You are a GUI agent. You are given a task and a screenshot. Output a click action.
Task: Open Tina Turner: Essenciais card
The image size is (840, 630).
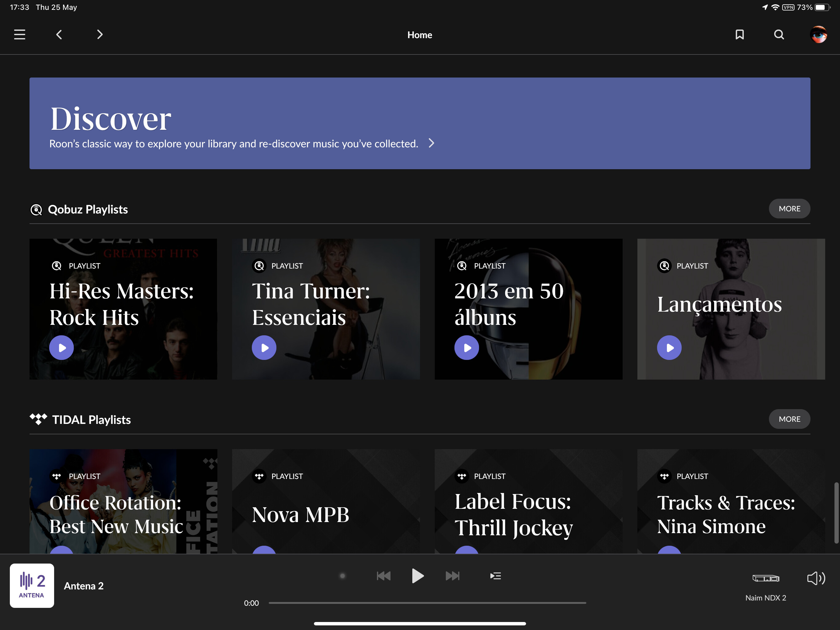326,309
